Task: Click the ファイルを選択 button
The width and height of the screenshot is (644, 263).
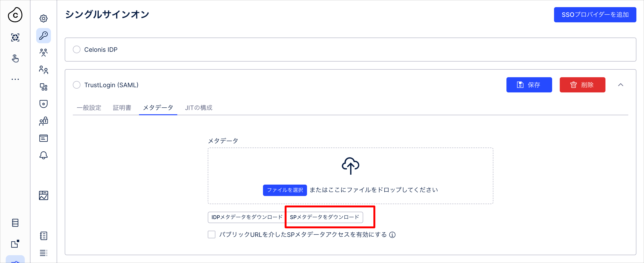Action: 285,190
